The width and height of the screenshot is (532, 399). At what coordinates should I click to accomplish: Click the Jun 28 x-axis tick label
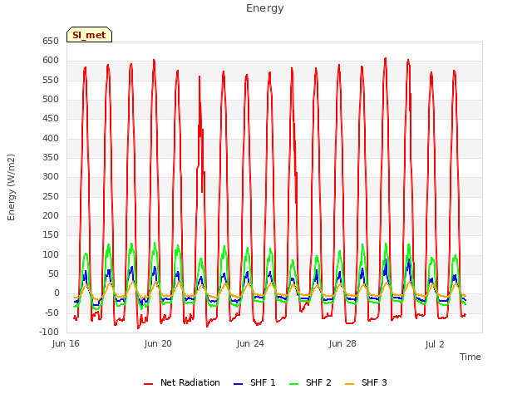point(342,344)
